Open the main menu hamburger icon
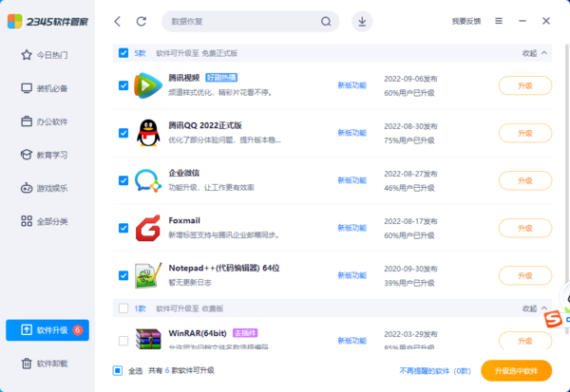 pyautogui.click(x=500, y=21)
